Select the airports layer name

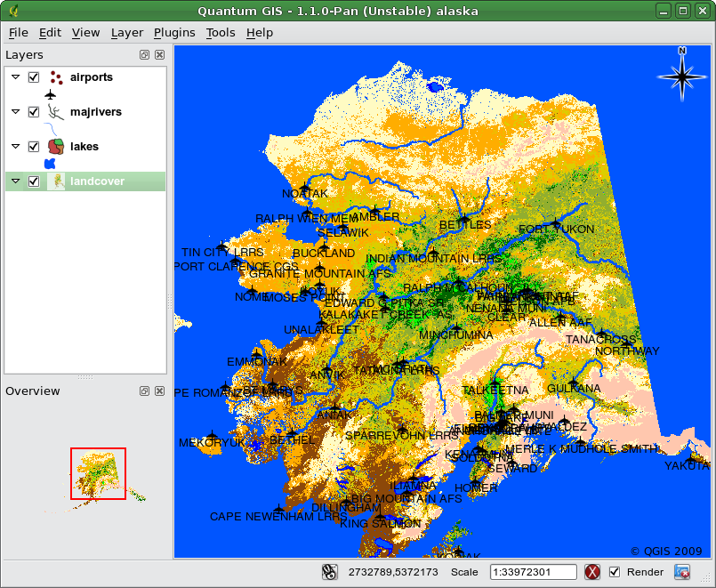(92, 77)
